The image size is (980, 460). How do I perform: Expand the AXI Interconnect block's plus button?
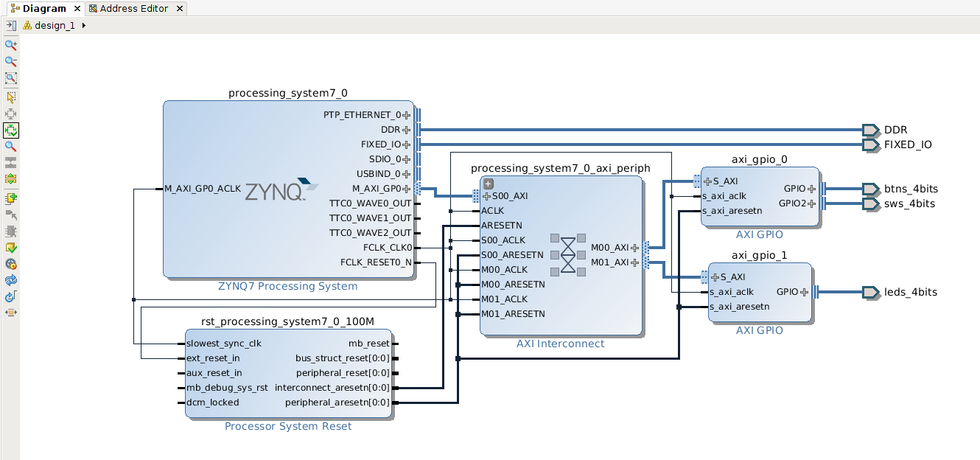[x=488, y=184]
